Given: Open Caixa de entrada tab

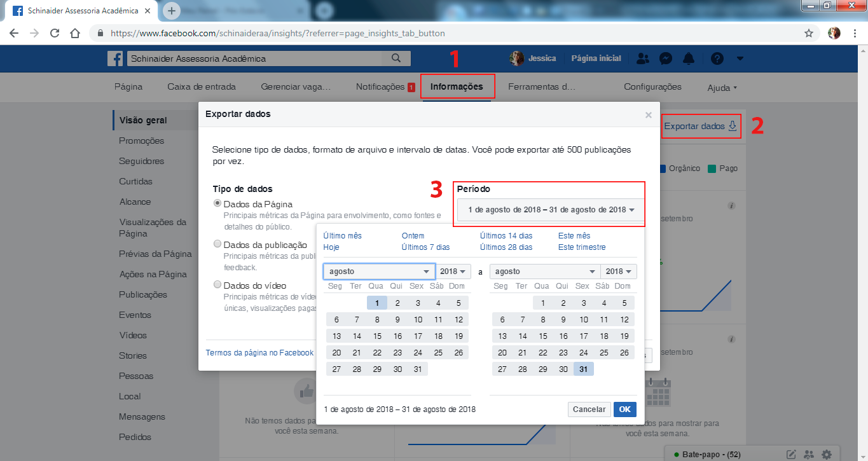Looking at the screenshot, I should click(x=202, y=86).
